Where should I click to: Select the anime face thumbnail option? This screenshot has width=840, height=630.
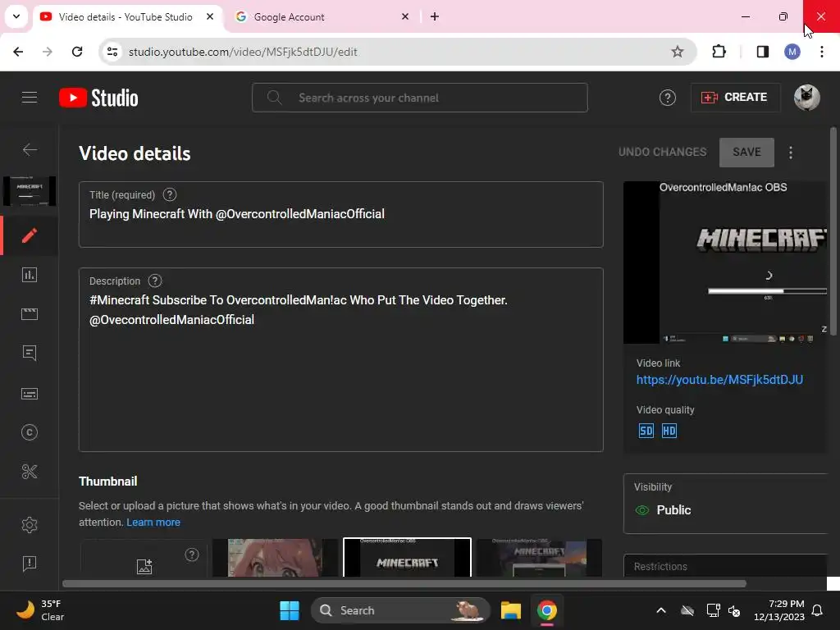[x=276, y=558]
